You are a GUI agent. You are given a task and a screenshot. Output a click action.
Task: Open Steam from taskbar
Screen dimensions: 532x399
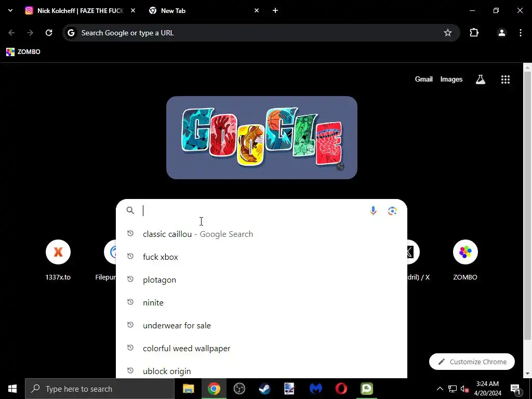[x=264, y=389]
